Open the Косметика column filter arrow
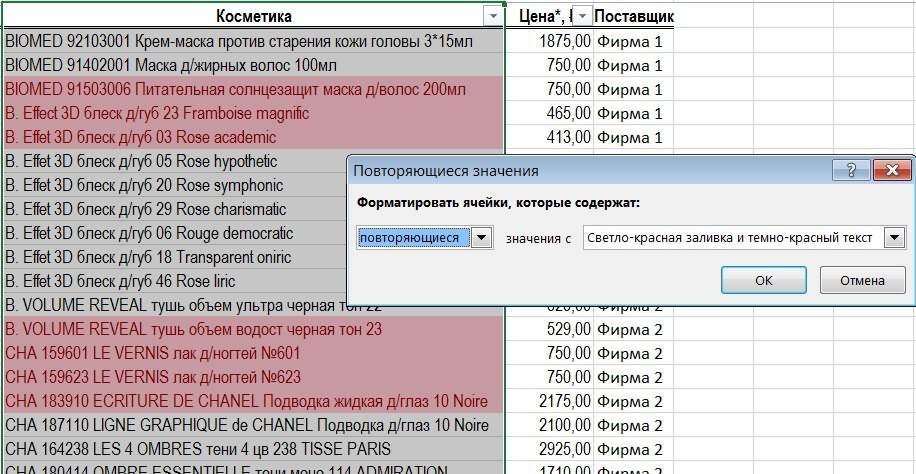Viewport: 916px width, 474px height. pos(492,16)
